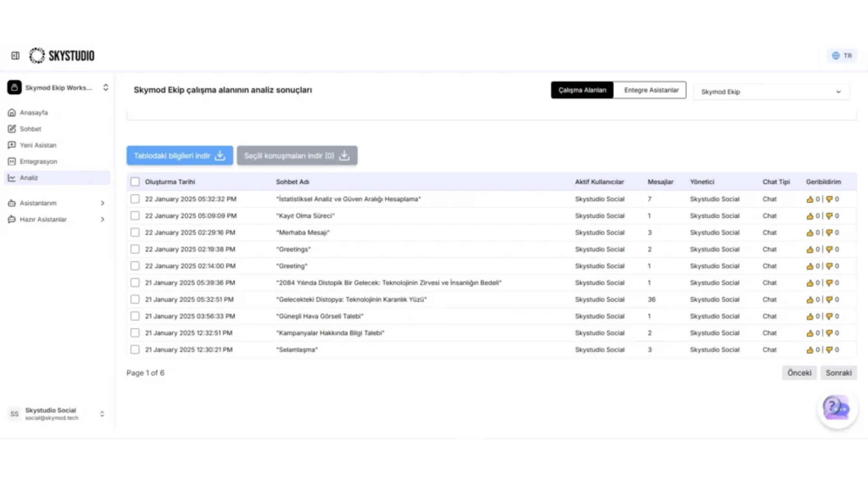This screenshot has height=488, width=868.
Task: Click thumbs-down on Selamlaşma row
Action: click(829, 350)
